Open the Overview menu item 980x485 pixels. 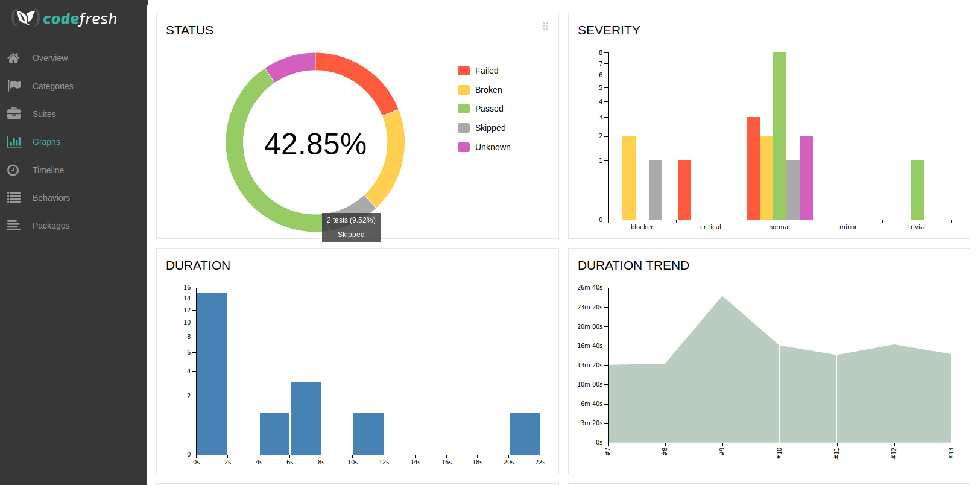click(50, 58)
